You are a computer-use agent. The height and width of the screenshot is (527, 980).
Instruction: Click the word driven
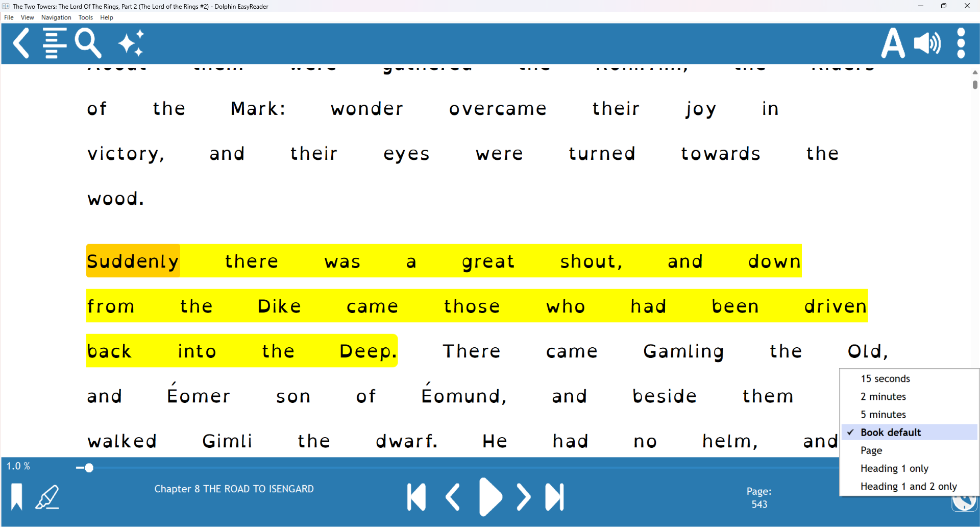tap(836, 306)
